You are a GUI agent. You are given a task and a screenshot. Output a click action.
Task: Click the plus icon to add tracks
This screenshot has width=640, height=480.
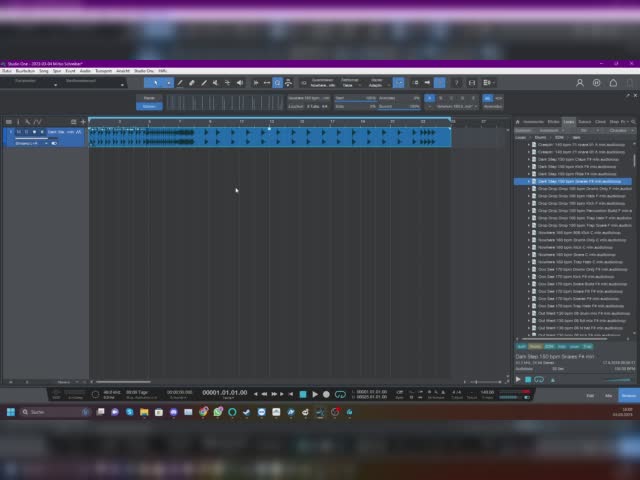pyautogui.click(x=83, y=122)
